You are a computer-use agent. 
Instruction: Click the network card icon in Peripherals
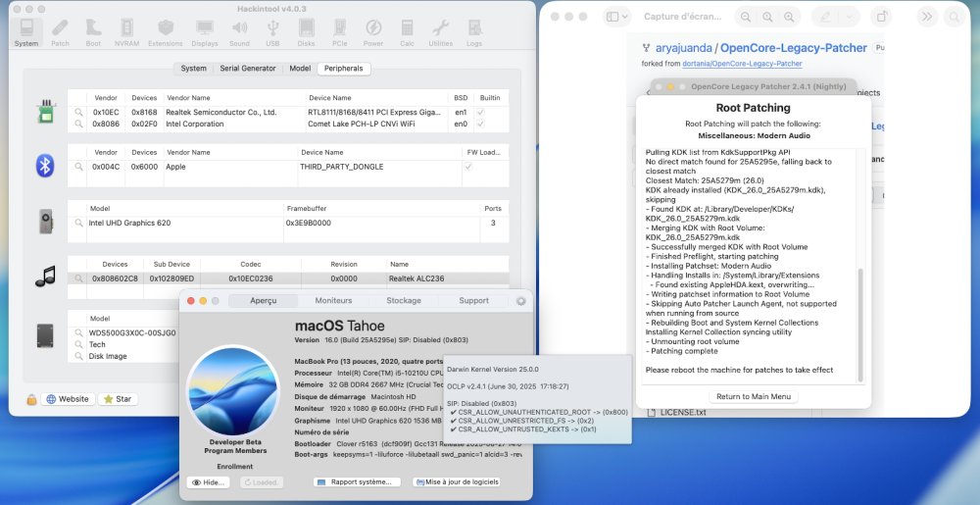coord(46,111)
